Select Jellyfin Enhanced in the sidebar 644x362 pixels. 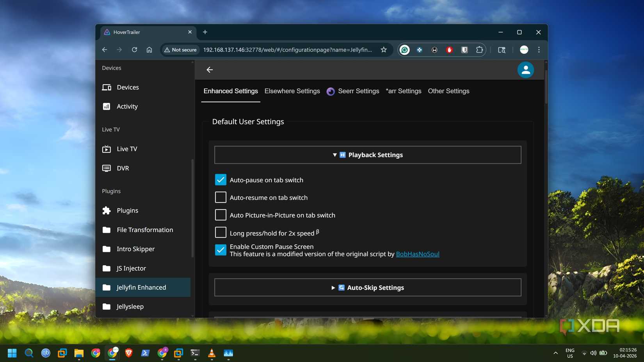pyautogui.click(x=143, y=287)
